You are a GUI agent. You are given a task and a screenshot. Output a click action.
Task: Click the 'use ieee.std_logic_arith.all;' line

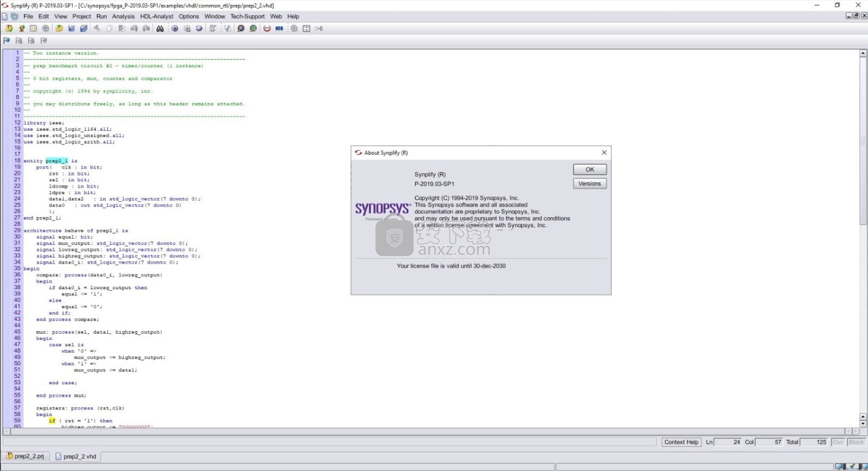point(69,142)
